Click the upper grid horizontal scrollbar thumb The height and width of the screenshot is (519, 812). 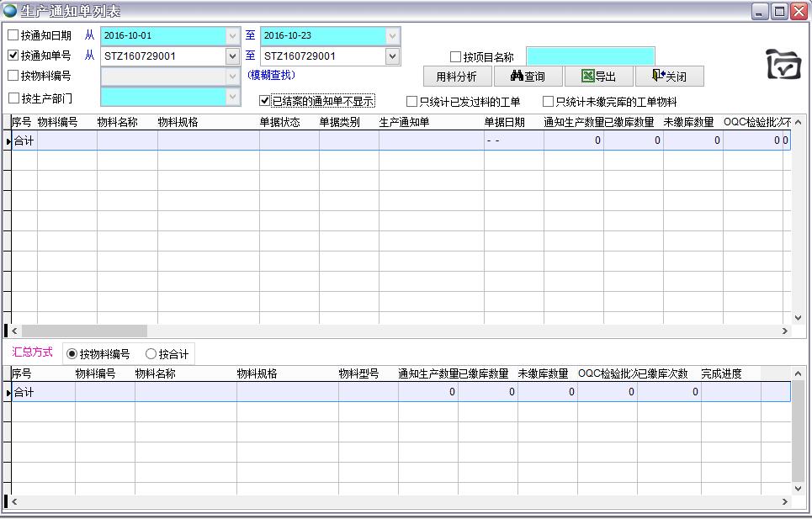pos(83,331)
